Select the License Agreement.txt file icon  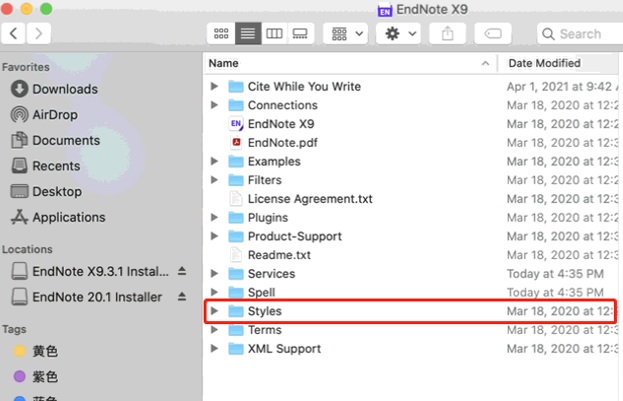coord(236,199)
